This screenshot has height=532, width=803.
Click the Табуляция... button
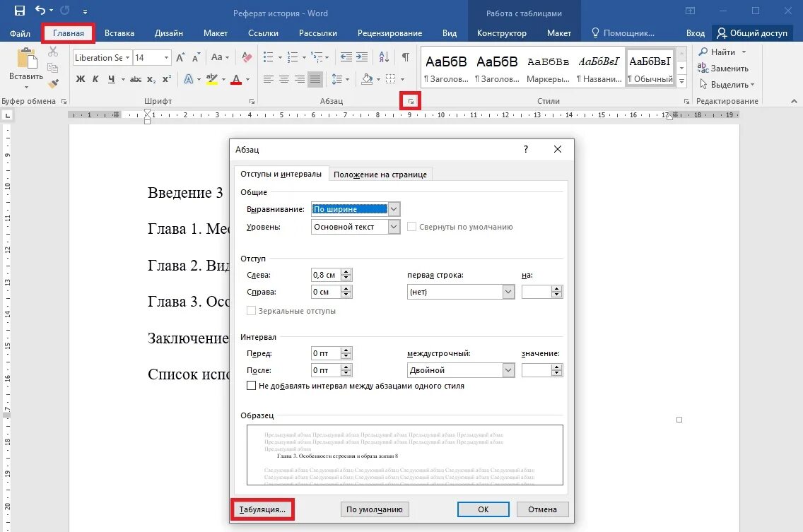(263, 509)
